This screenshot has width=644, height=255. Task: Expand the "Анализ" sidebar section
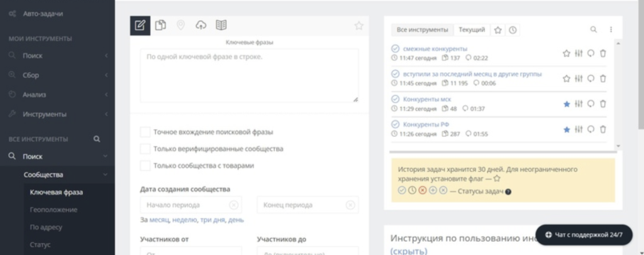(x=57, y=95)
